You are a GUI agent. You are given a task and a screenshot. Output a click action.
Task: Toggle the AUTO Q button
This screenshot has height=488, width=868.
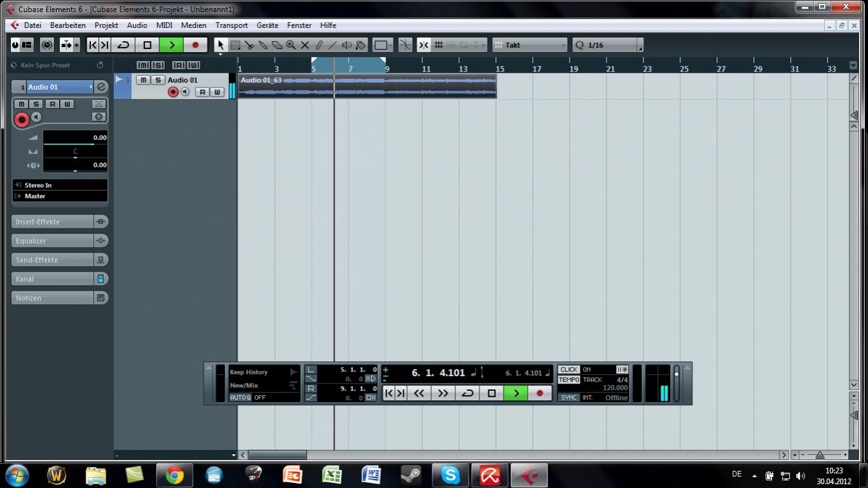(x=240, y=398)
